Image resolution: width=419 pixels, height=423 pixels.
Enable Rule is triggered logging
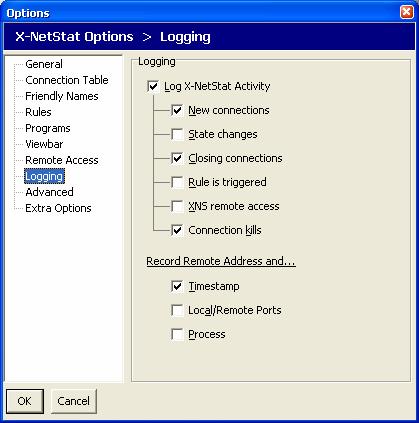177,182
